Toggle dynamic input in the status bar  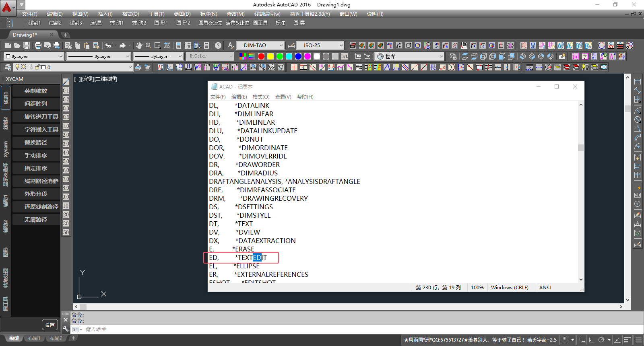(x=581, y=340)
